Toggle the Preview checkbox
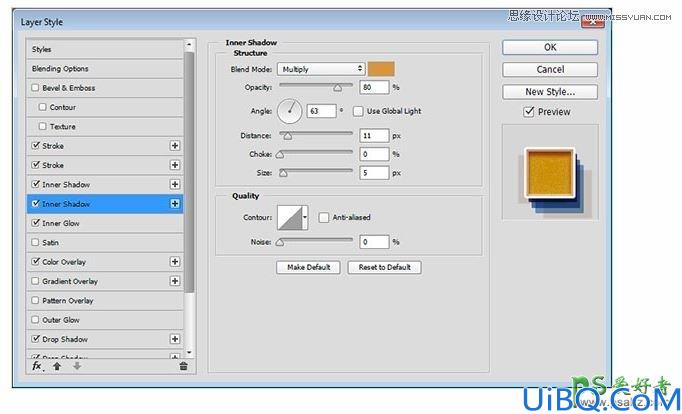This screenshot has width=682, height=414. tap(529, 112)
